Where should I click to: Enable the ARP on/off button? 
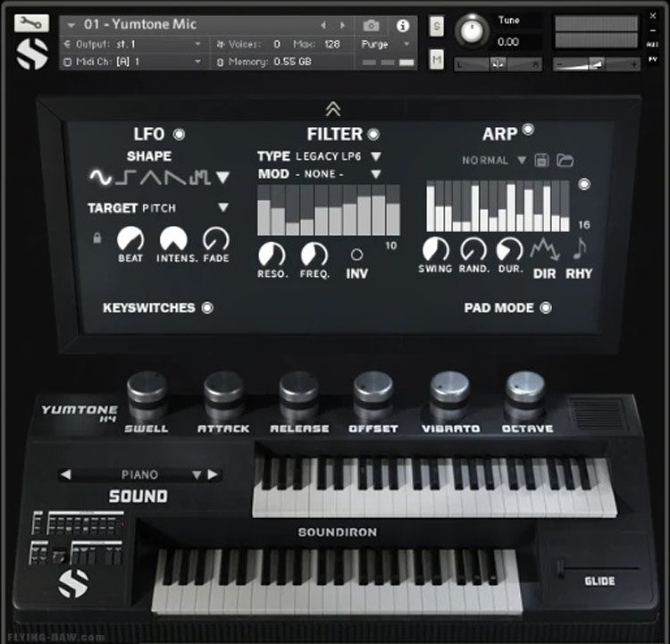tap(528, 129)
